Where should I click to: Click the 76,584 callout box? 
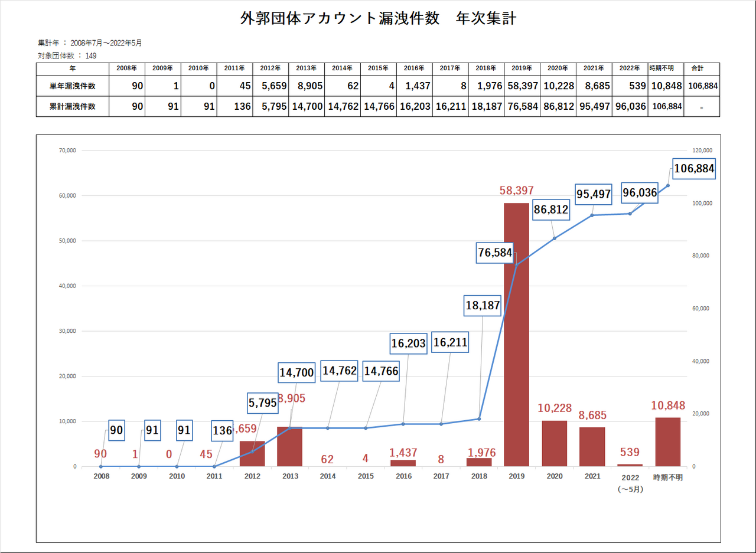coord(495,252)
